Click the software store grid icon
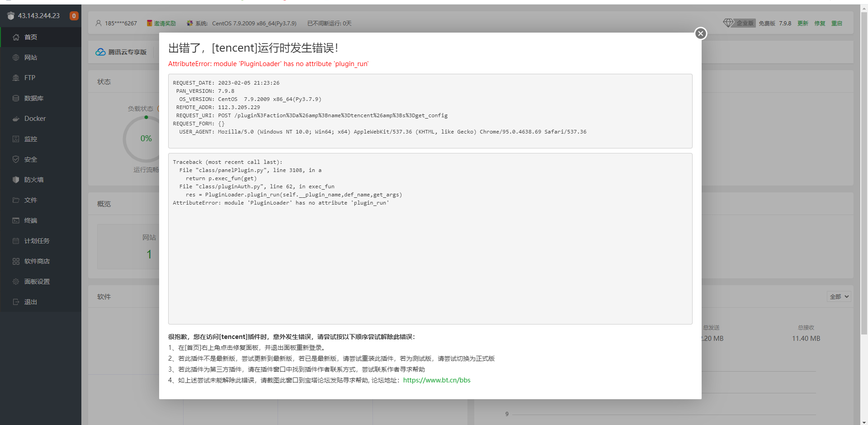 (x=16, y=261)
